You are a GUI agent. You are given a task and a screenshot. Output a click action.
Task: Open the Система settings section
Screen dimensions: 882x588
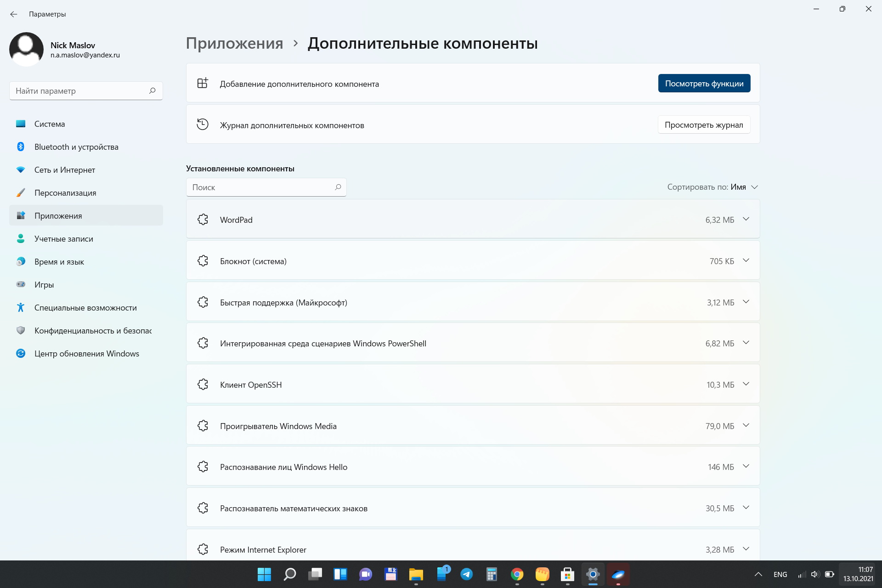tap(50, 124)
